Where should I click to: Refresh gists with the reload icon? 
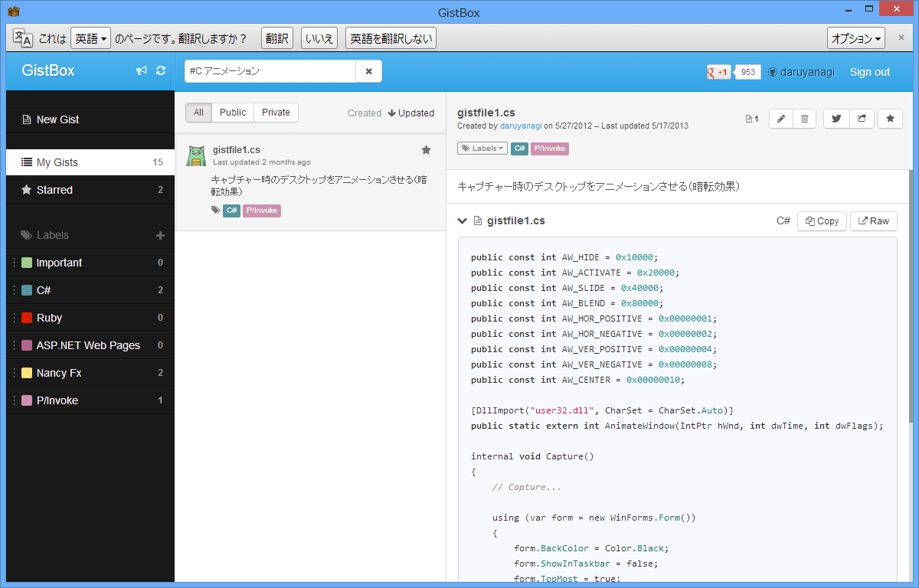coord(160,70)
